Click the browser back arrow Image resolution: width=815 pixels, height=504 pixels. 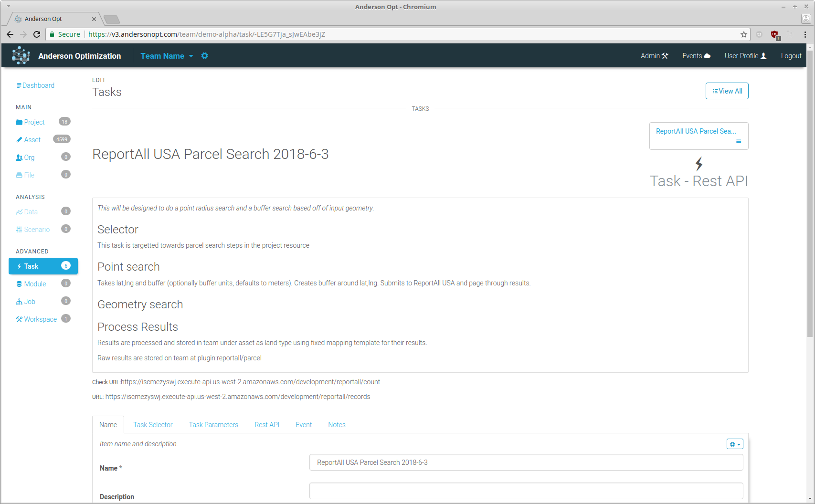point(10,34)
